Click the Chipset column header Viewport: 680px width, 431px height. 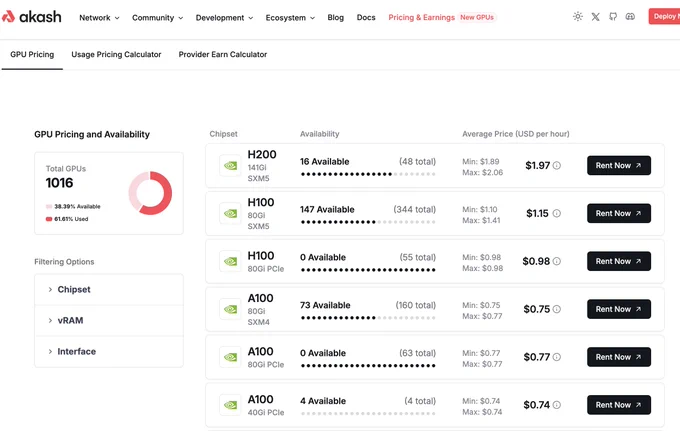tap(223, 134)
